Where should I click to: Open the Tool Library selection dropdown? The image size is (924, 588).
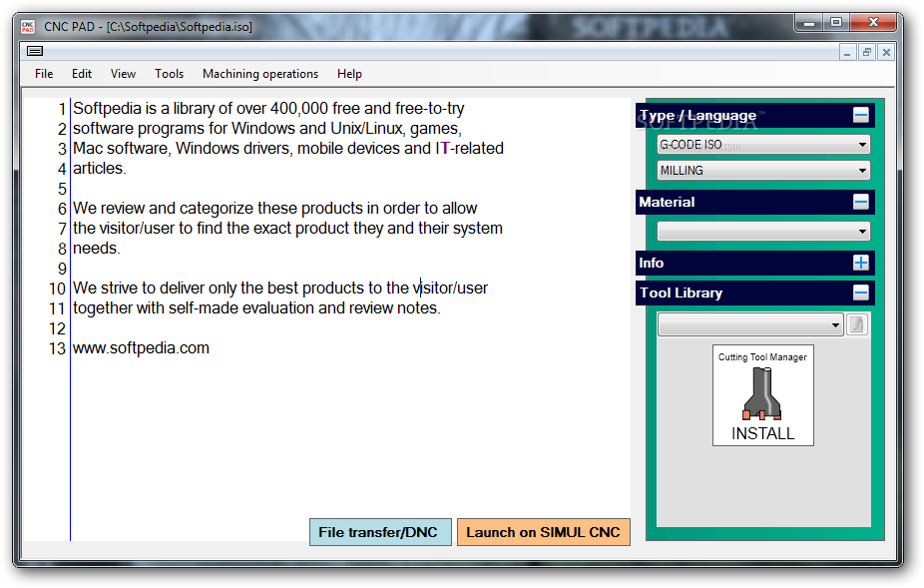tap(750, 325)
